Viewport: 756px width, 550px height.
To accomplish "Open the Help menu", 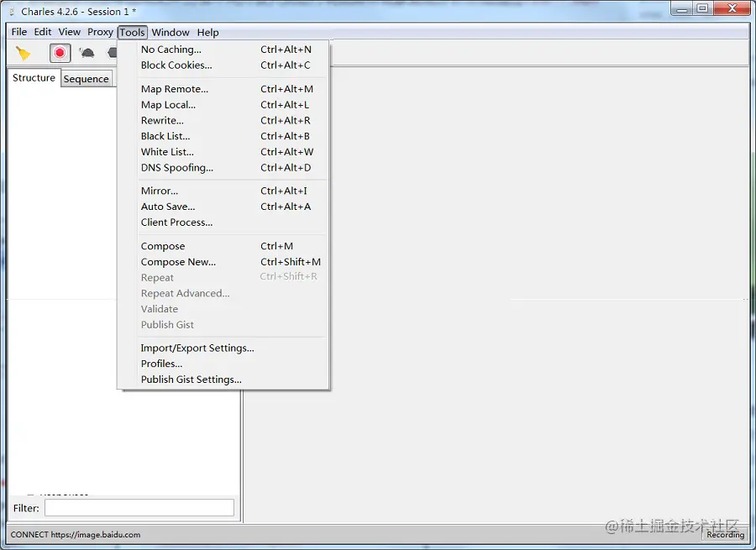I will tap(207, 32).
